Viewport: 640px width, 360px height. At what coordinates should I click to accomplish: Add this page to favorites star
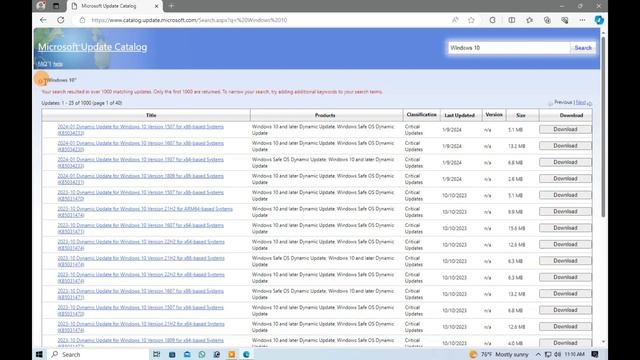point(471,20)
